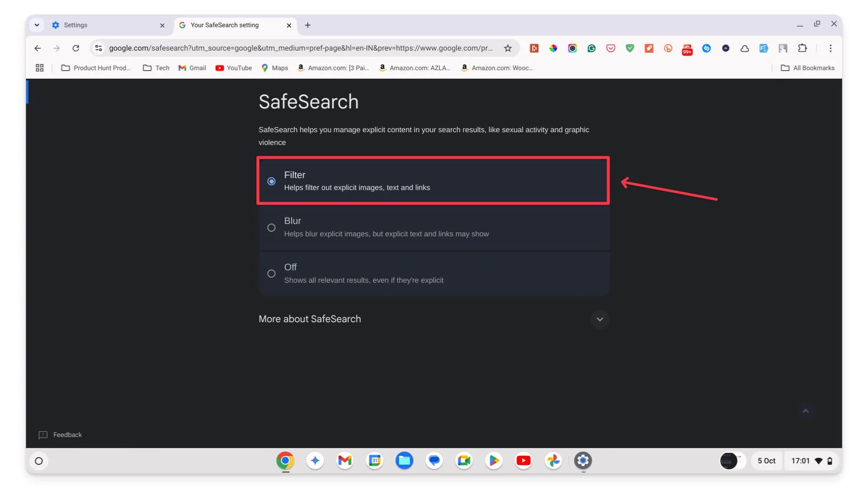
Task: Click the scroll-to-top arrow button
Action: (806, 411)
